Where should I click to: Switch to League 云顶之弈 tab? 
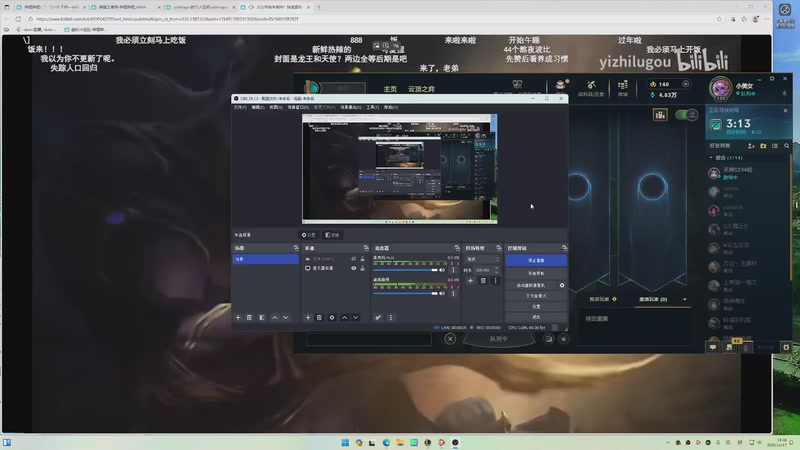421,89
